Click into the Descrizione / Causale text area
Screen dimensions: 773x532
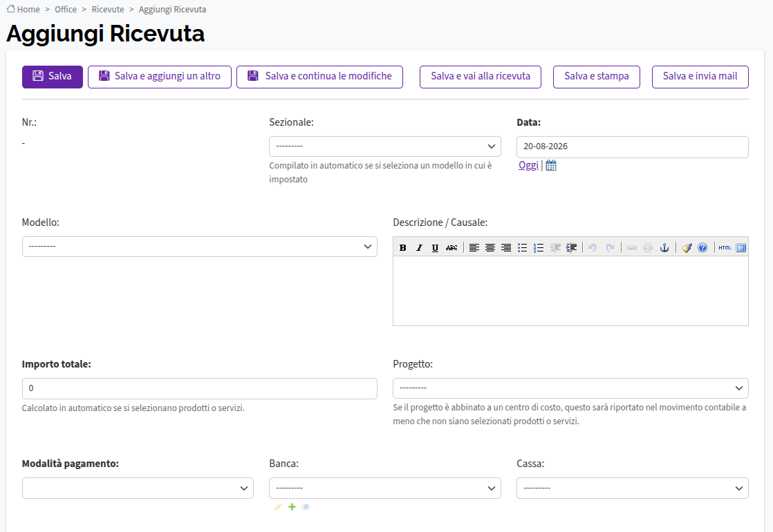tap(570, 291)
